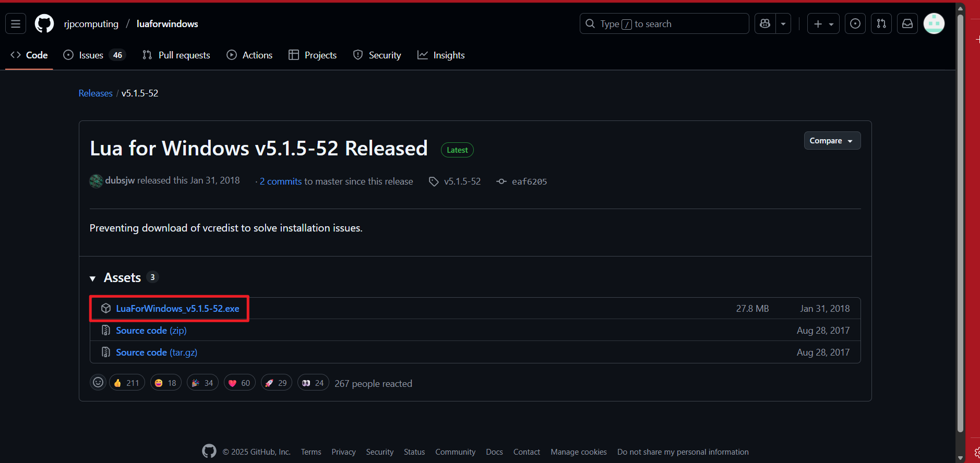Switch to the Insights tab

pyautogui.click(x=441, y=55)
